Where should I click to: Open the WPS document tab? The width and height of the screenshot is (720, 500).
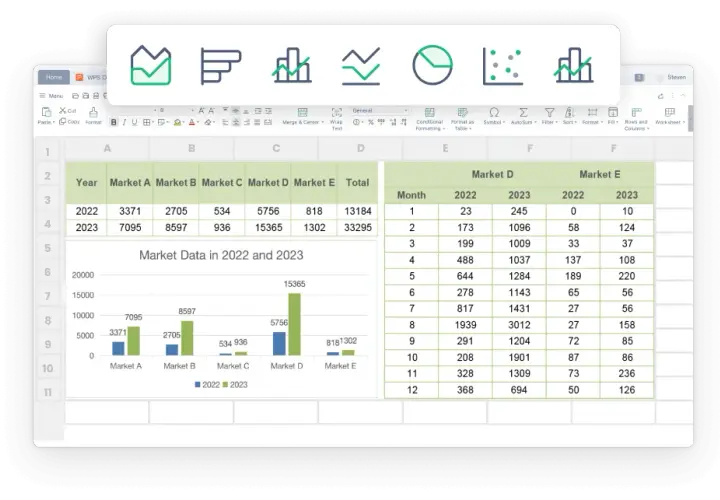tap(91, 77)
